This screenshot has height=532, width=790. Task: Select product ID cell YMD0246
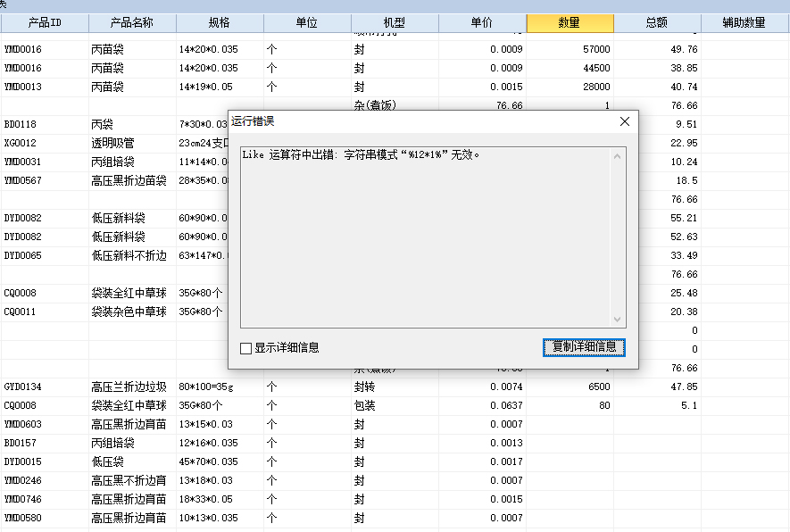tap(45, 480)
